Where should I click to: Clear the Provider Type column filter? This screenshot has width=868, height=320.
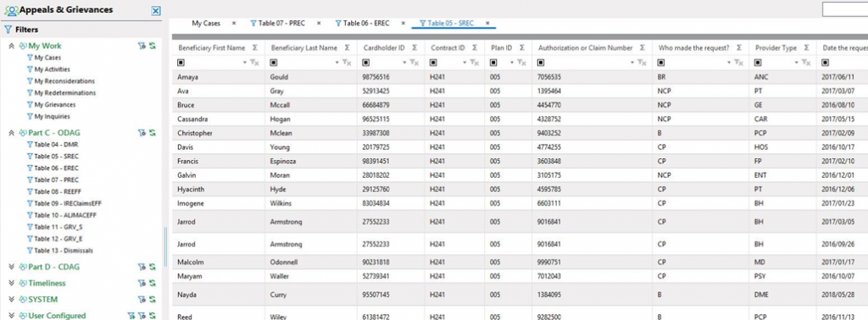pos(807,63)
